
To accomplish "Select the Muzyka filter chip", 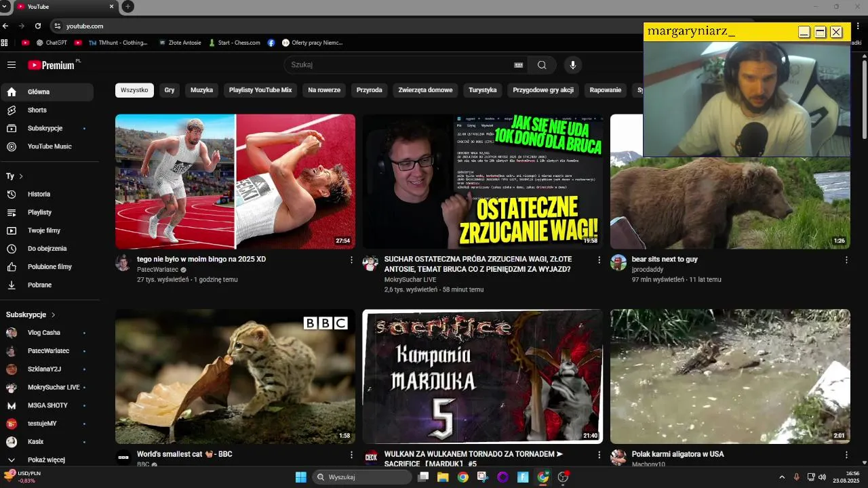I will pyautogui.click(x=201, y=90).
